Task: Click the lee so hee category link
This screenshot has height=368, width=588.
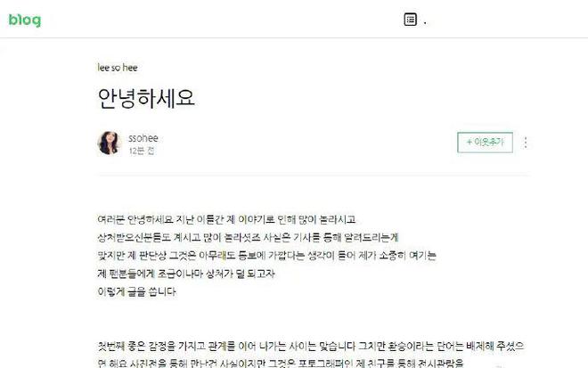Action: (x=118, y=68)
